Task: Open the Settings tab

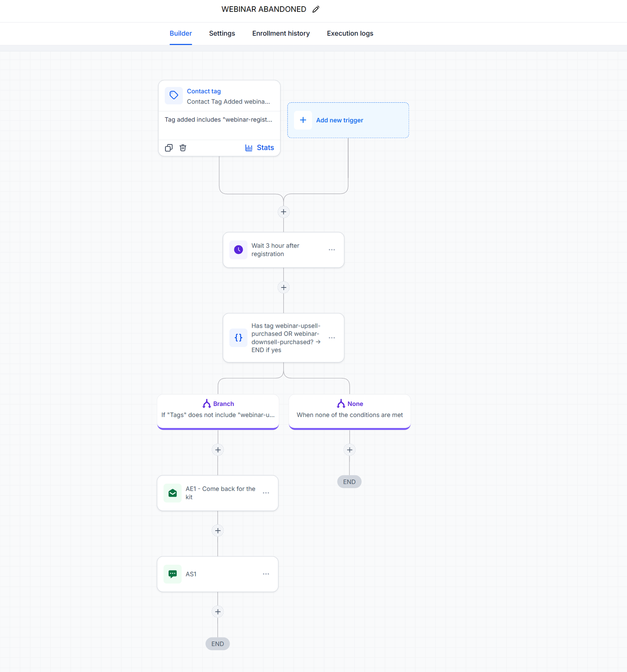Action: pos(222,33)
